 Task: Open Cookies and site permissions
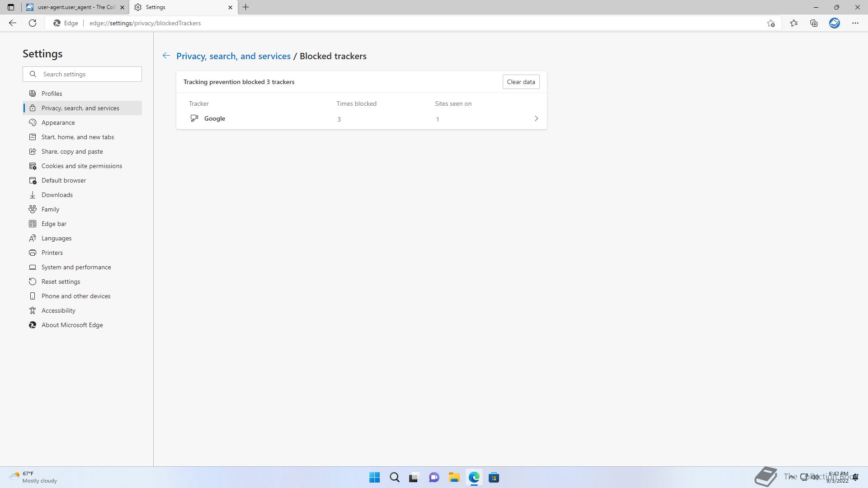82,166
